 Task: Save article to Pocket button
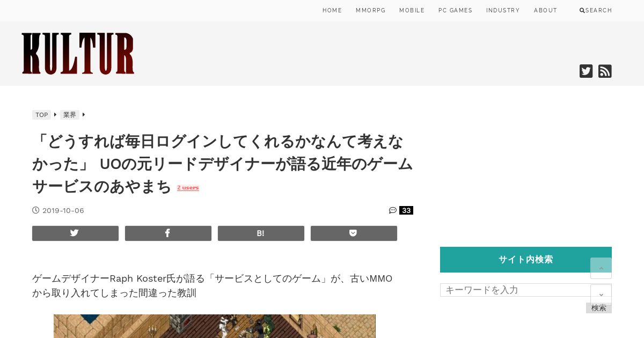pyautogui.click(x=354, y=233)
